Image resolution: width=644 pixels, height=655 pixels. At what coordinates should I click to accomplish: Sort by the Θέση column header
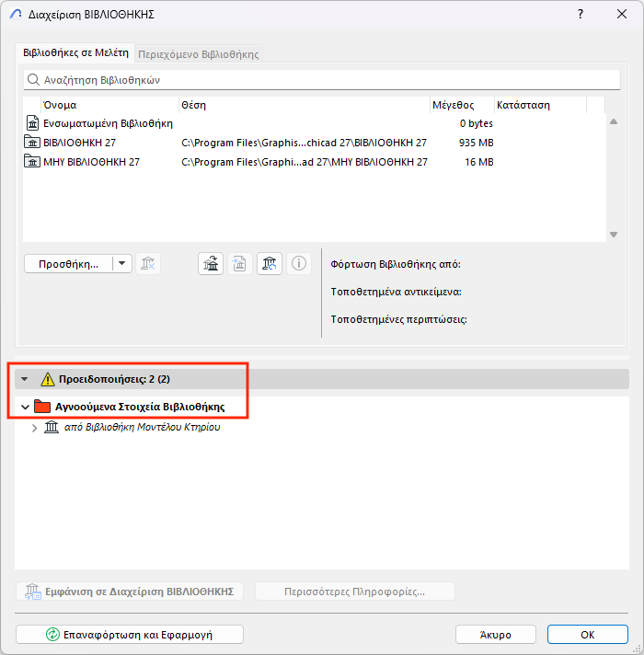pyautogui.click(x=304, y=105)
